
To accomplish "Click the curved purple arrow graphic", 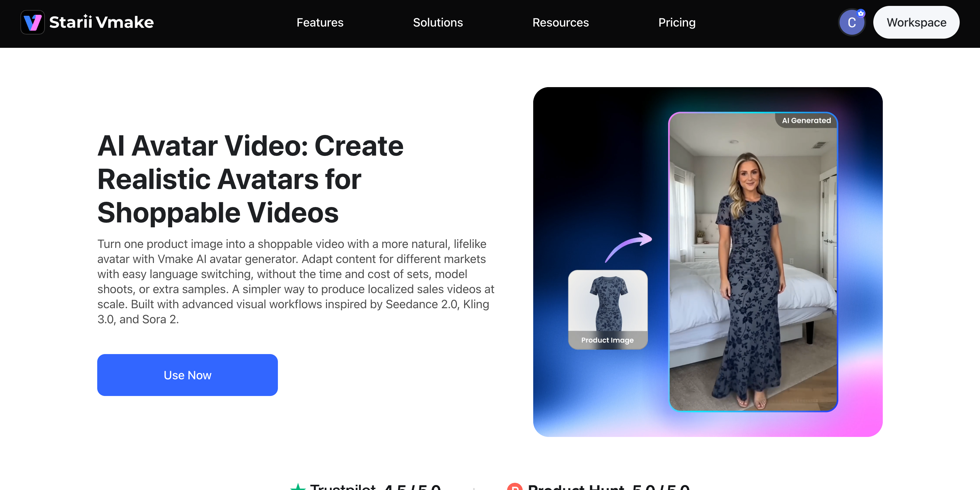I will point(628,247).
